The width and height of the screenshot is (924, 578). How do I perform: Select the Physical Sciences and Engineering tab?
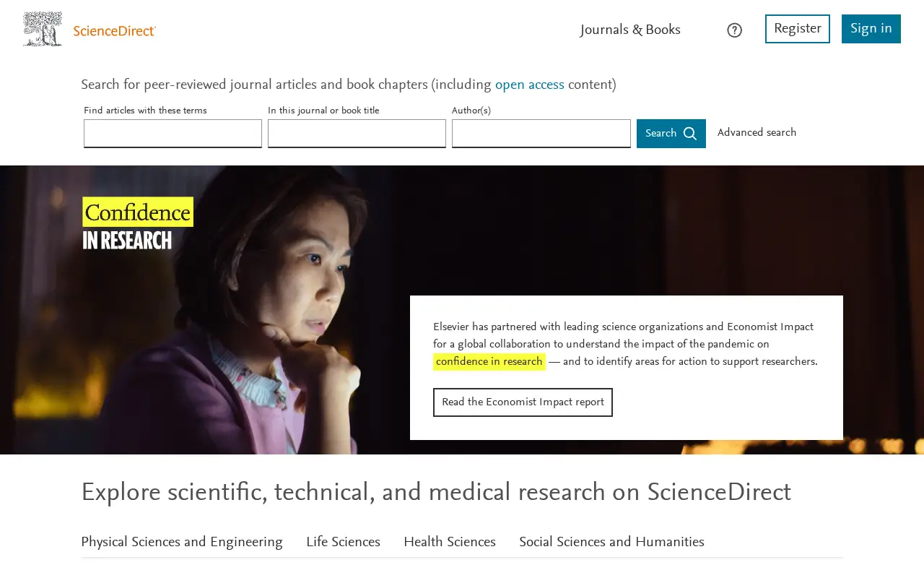coord(182,542)
